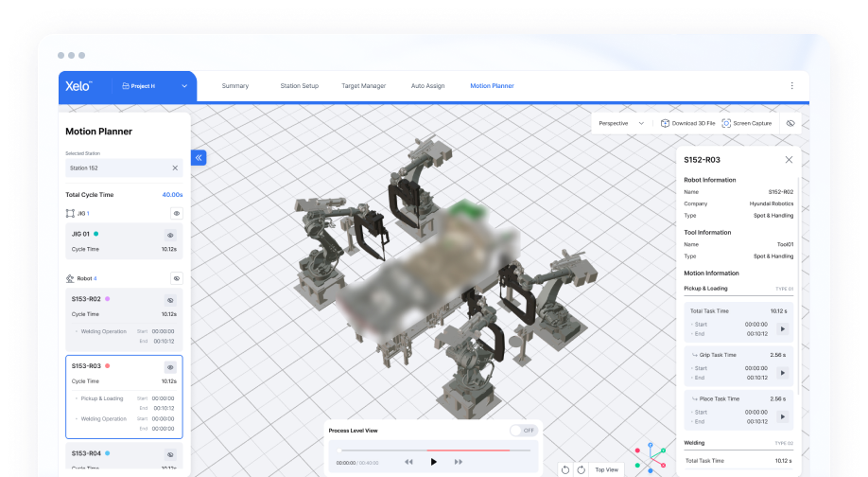Rotate the view counter-clockwise
The width and height of the screenshot is (868, 477).
pos(565,469)
